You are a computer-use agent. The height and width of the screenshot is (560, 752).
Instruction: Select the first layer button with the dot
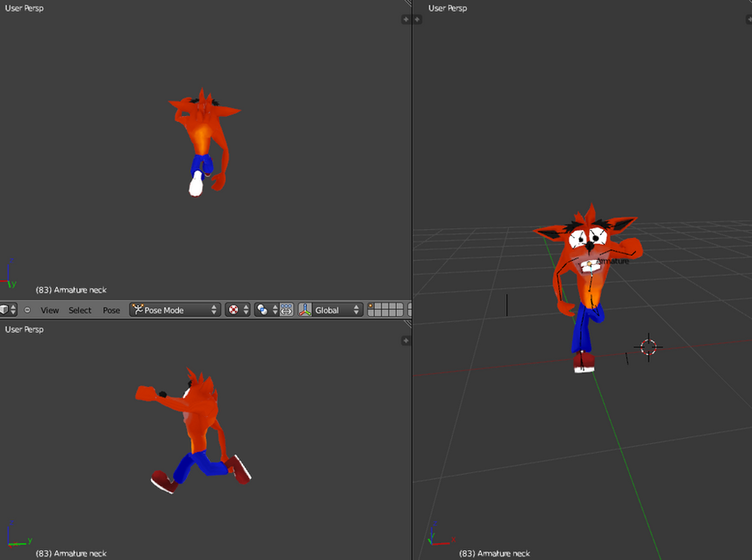click(371, 307)
